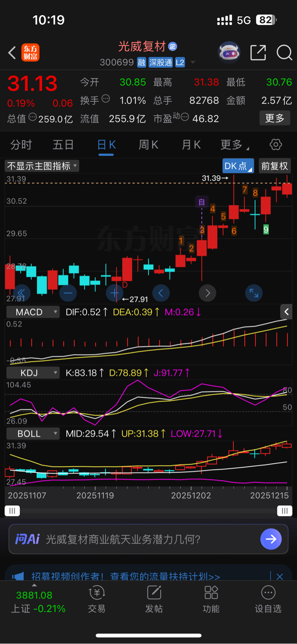
Task: Switch to 分时 tab
Action: point(21,145)
